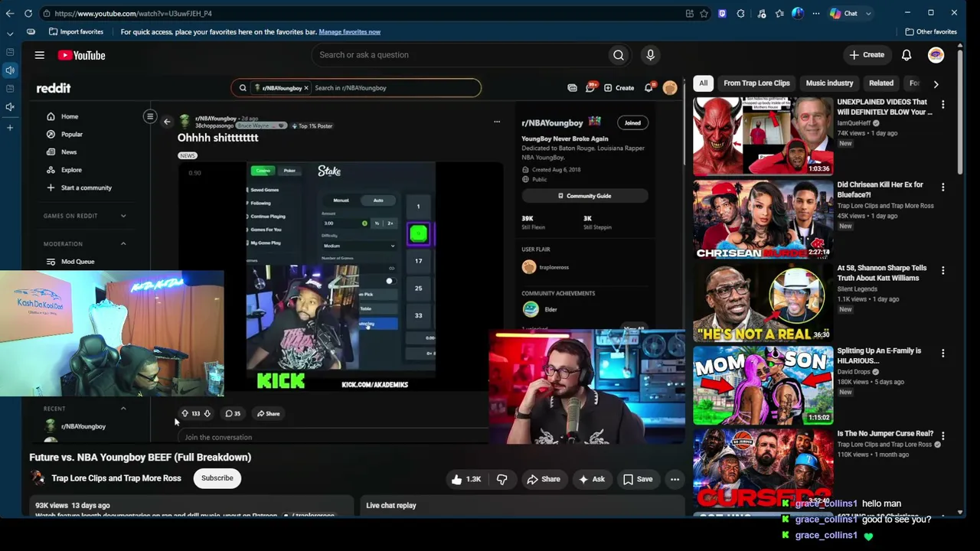Save the video to a playlist
This screenshot has width=980, height=551.
[637, 479]
